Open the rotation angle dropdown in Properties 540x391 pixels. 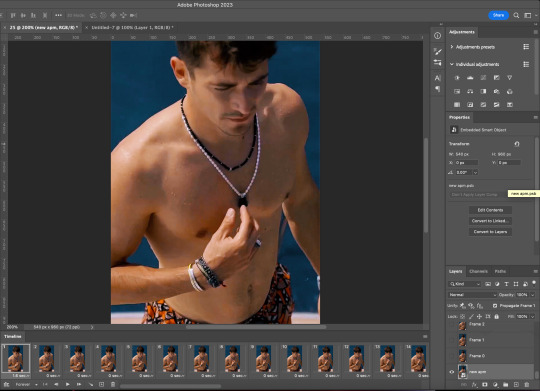pyautogui.click(x=476, y=172)
